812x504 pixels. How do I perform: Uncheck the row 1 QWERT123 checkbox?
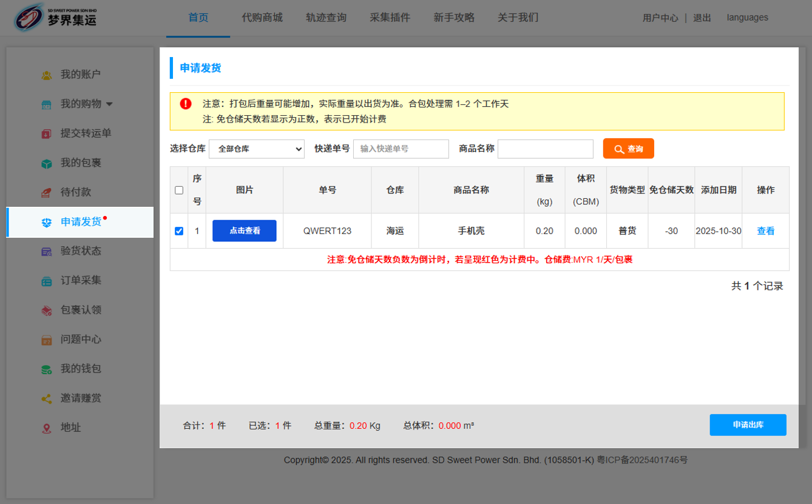(x=179, y=230)
